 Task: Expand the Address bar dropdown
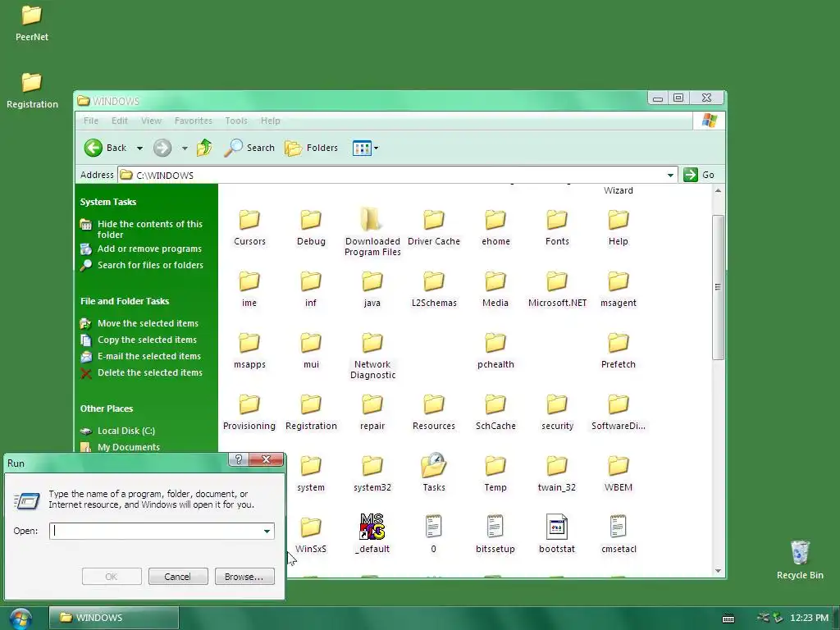pyautogui.click(x=670, y=176)
